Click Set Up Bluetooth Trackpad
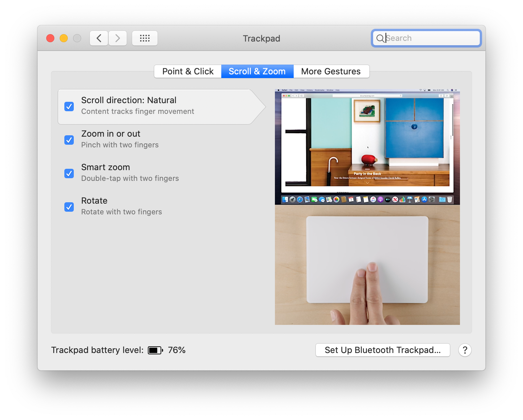Image resolution: width=523 pixels, height=420 pixels. tap(383, 350)
